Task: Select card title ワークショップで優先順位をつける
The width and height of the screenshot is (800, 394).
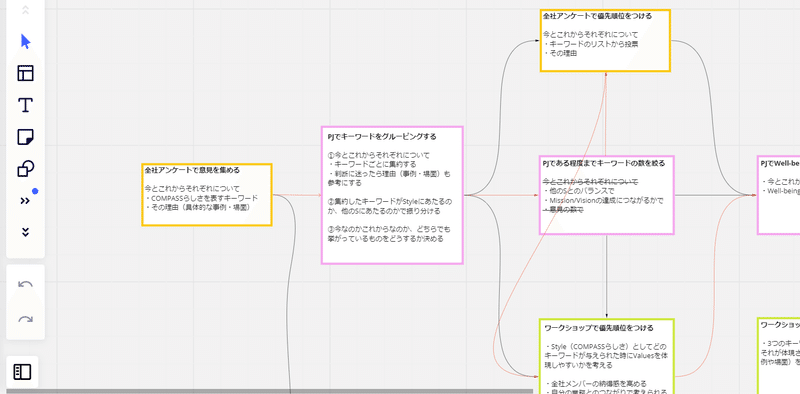Action: [x=599, y=327]
